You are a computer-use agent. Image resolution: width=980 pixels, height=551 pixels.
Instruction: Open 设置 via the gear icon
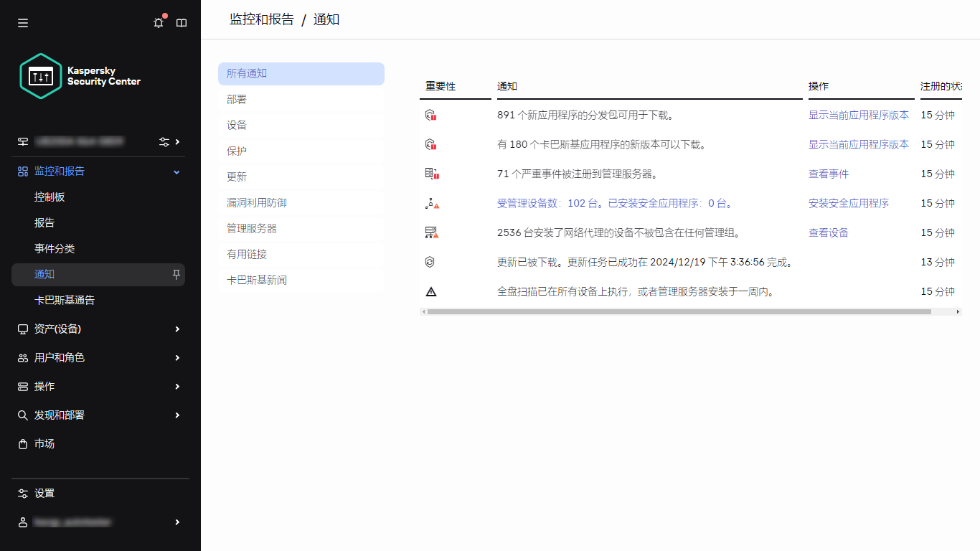(22, 493)
